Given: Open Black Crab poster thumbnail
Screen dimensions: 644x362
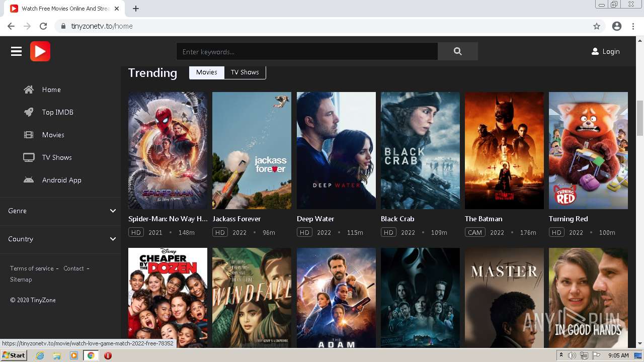Looking at the screenshot, I should [x=420, y=150].
